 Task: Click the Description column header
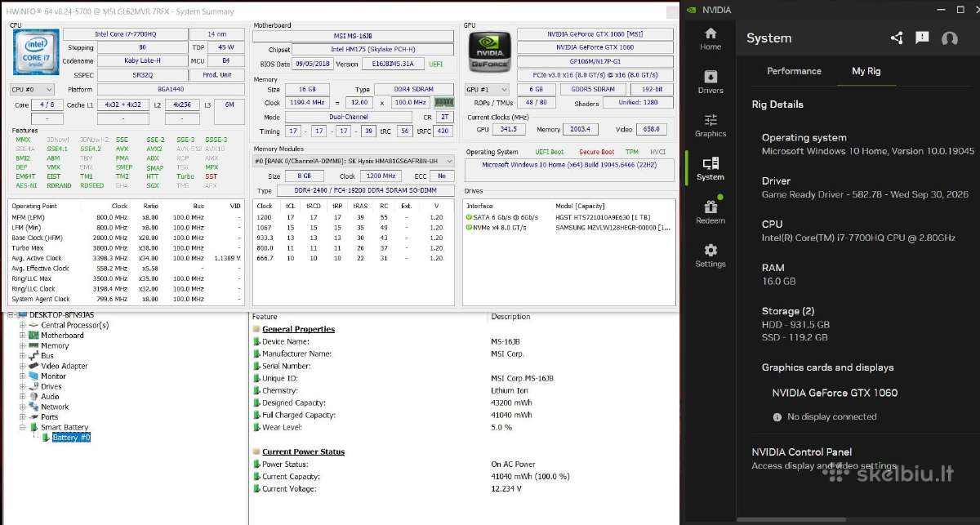tap(510, 317)
